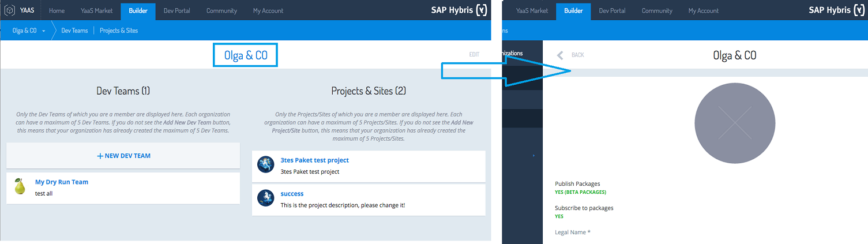
Task: Click SAP Hybris logo in right window
Action: click(x=837, y=10)
